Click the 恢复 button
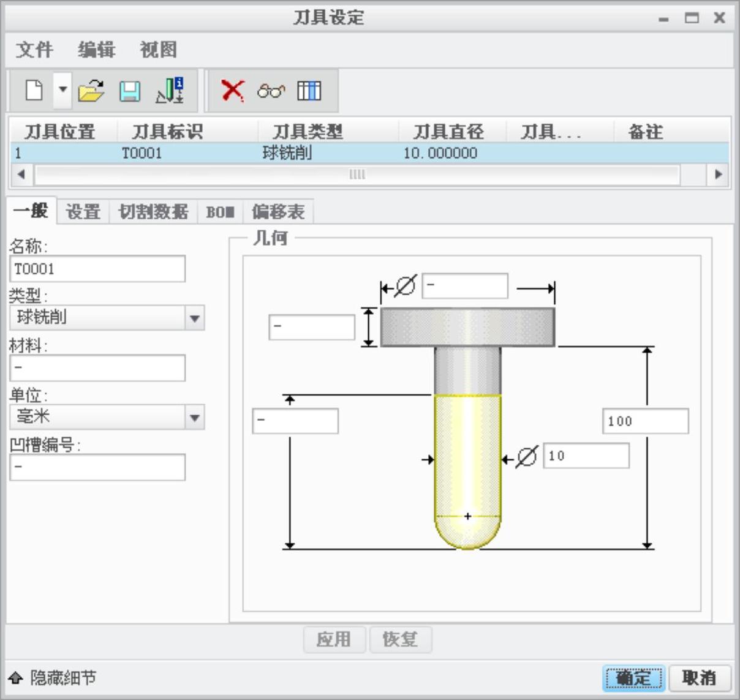The width and height of the screenshot is (740, 700). pyautogui.click(x=401, y=639)
